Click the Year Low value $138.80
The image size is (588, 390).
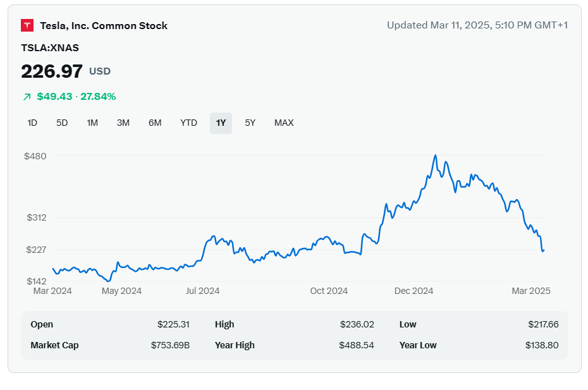point(541,345)
